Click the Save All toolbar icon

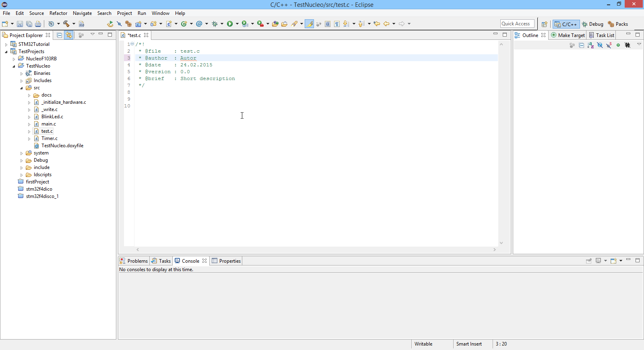(x=29, y=24)
